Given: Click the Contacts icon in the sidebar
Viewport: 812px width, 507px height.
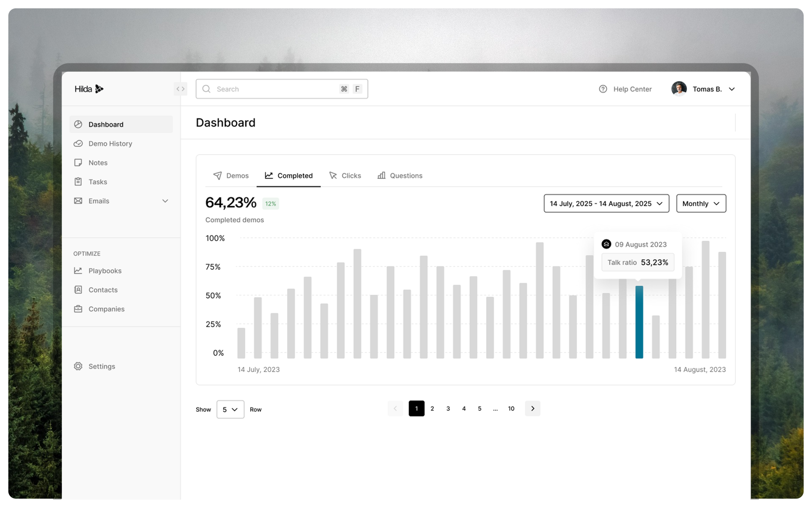Looking at the screenshot, I should [78, 290].
